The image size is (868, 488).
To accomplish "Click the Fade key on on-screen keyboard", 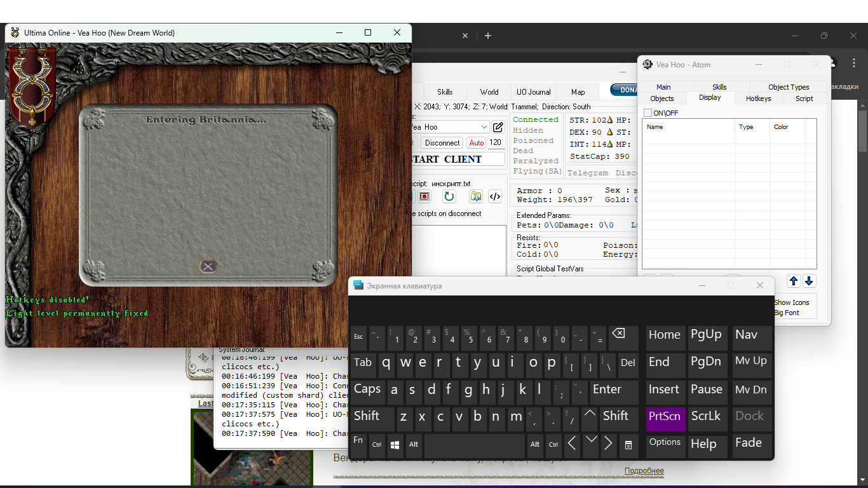I will [751, 445].
